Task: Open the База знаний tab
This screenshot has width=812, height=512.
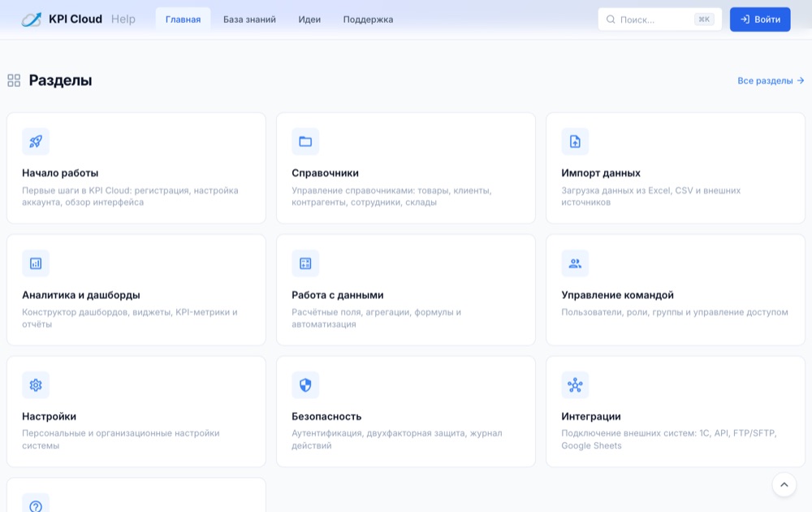Action: click(x=249, y=20)
